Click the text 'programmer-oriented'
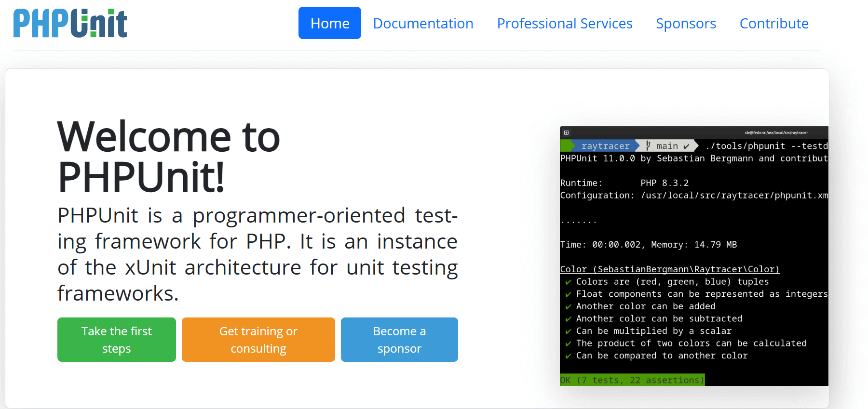Viewport: 868px width, 409px height. tap(299, 216)
